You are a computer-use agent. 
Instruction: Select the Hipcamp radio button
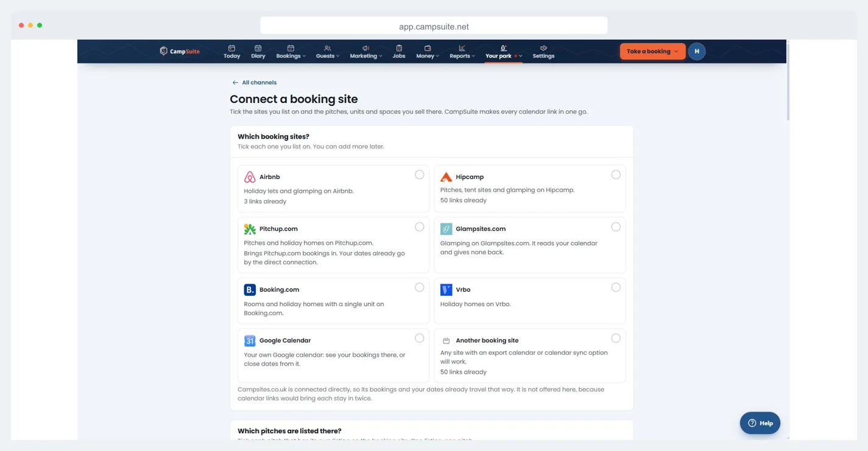click(x=616, y=175)
